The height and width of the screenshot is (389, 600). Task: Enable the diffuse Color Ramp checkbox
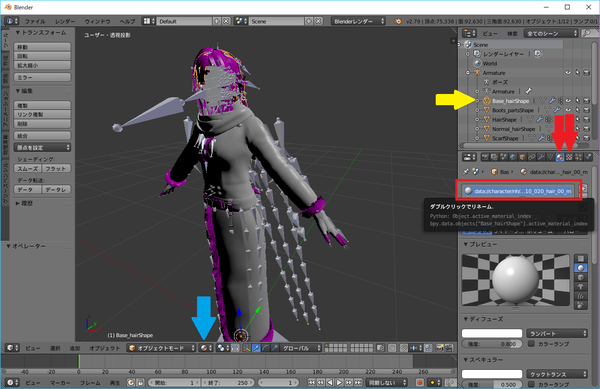531,344
